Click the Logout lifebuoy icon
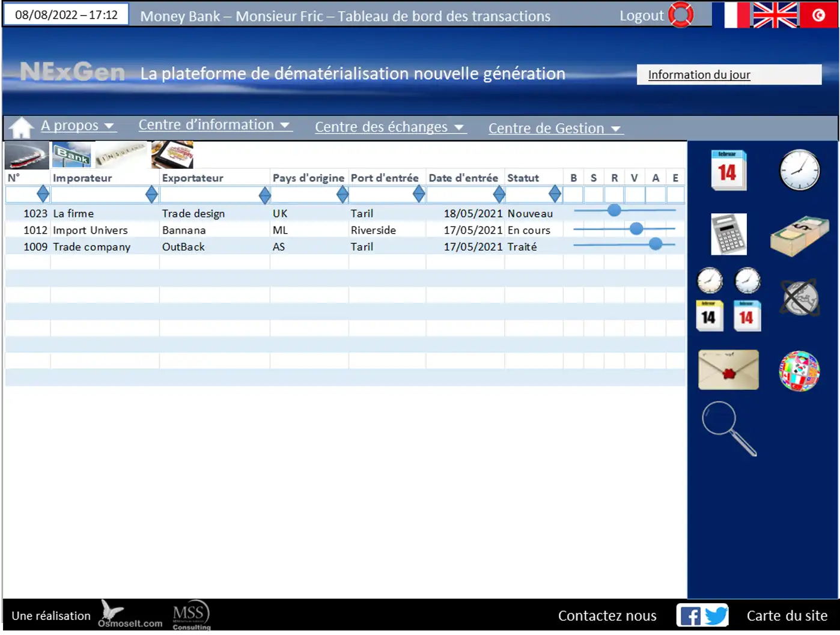This screenshot has width=840, height=635. tap(681, 15)
